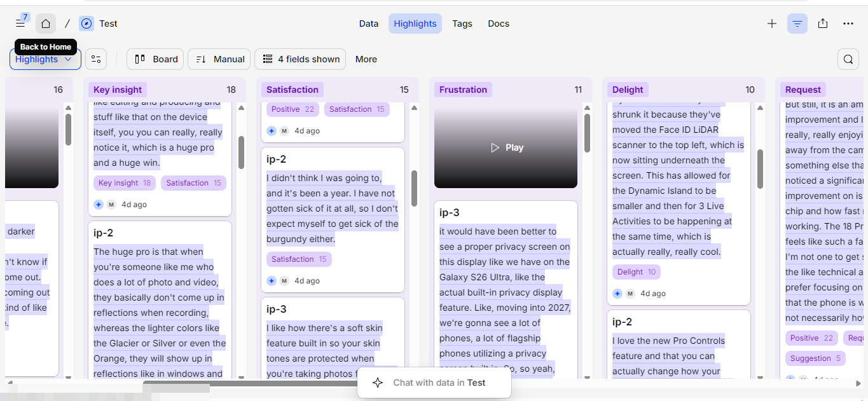Open the search magnifier icon
Image resolution: width=868 pixels, height=401 pixels.
pos(848,59)
